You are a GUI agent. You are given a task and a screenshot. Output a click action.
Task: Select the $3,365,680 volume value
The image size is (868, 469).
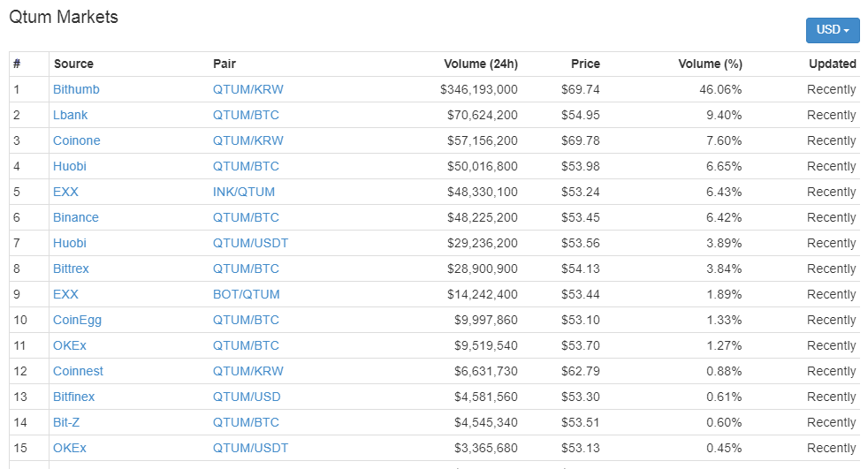coord(486,448)
